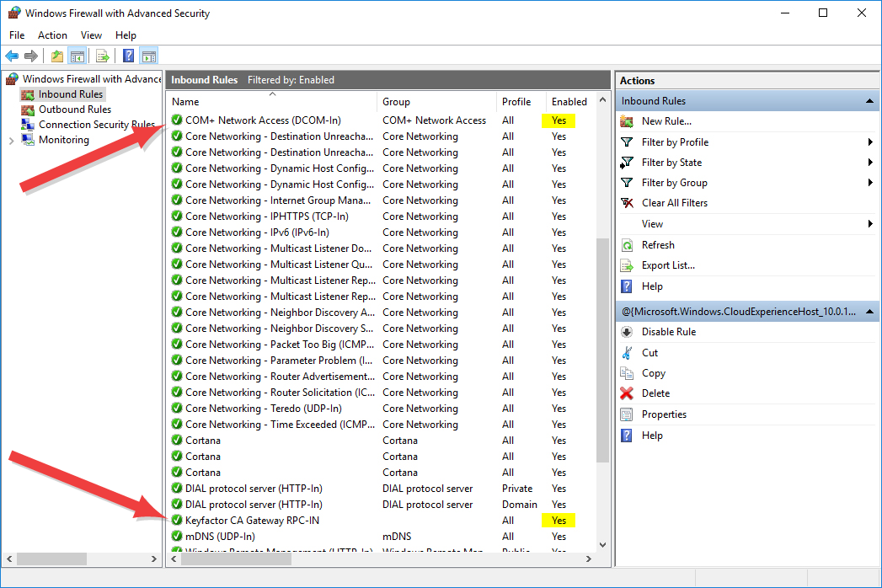Open the Help menu in the menu bar
Image resolution: width=882 pixels, height=588 pixels.
[126, 35]
